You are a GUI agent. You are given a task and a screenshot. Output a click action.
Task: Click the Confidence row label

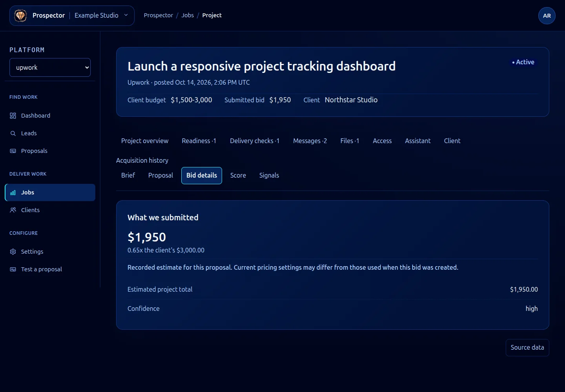click(144, 309)
